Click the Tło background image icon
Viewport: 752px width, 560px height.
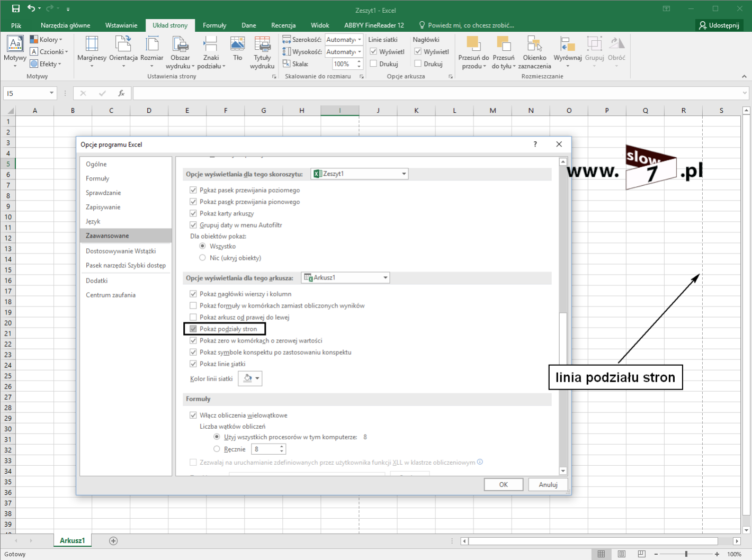pos(238,49)
